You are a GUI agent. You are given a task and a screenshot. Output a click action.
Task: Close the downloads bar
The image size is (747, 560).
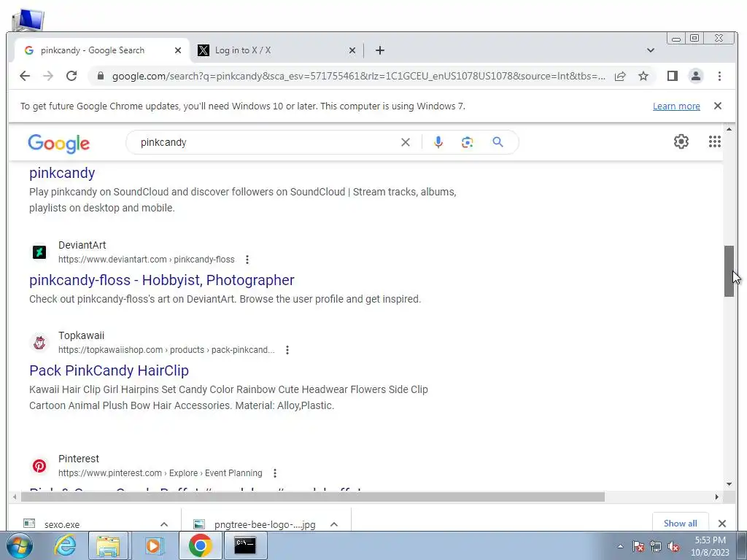(x=722, y=524)
